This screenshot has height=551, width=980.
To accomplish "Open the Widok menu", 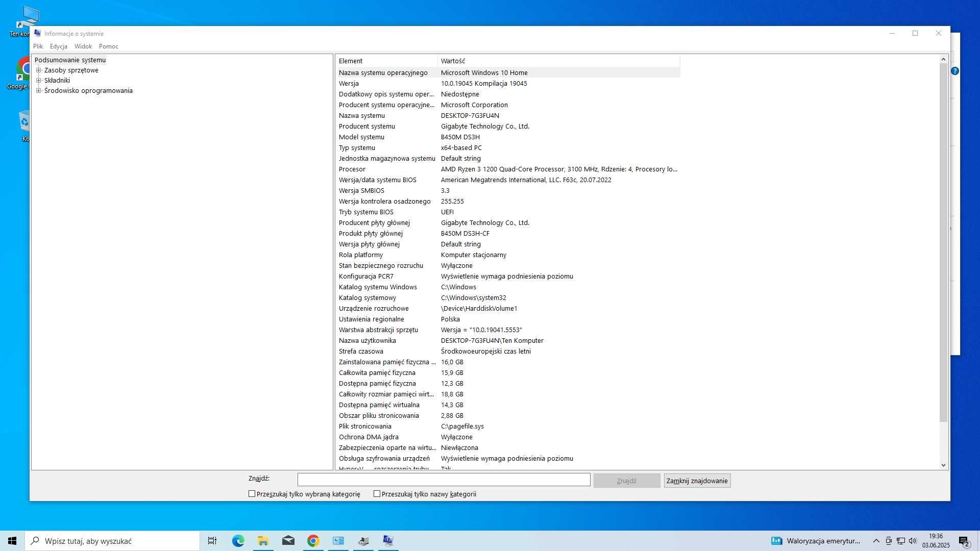I will tap(83, 46).
